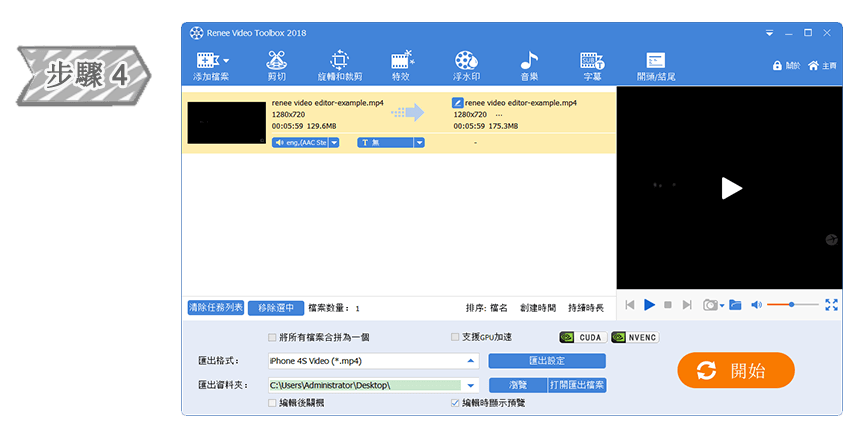Open the 特效 effects tool

(x=402, y=66)
